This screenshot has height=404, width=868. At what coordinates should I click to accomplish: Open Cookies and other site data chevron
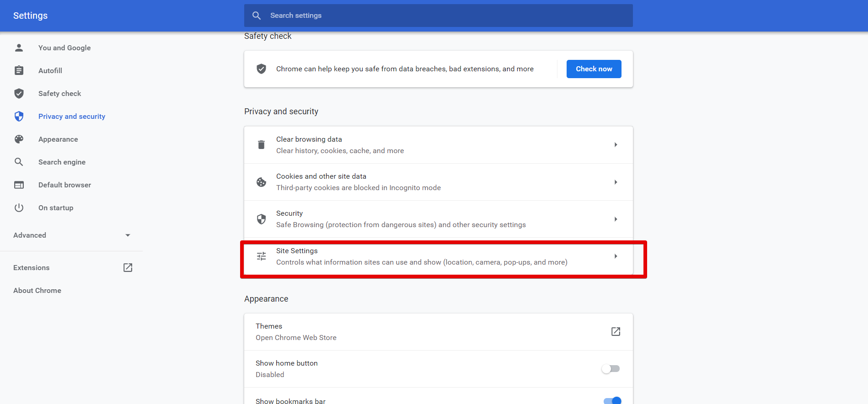616,182
